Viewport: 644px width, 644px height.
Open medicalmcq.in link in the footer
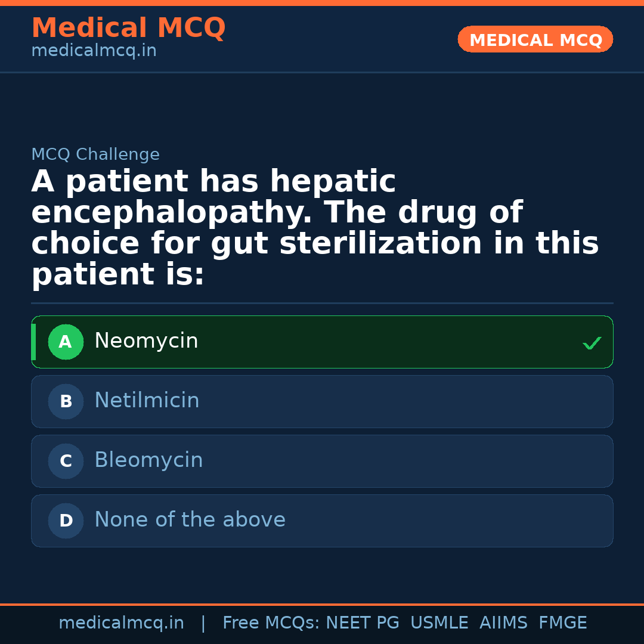[121, 623]
